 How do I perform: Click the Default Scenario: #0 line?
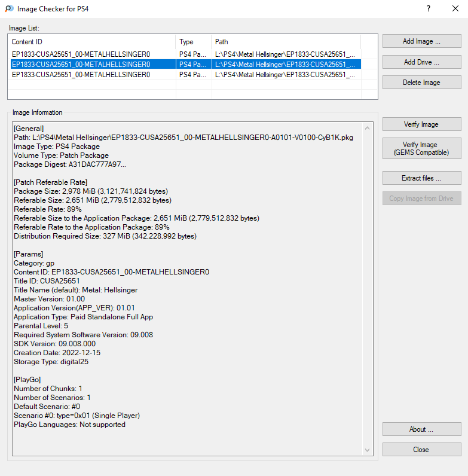pyautogui.click(x=47, y=407)
